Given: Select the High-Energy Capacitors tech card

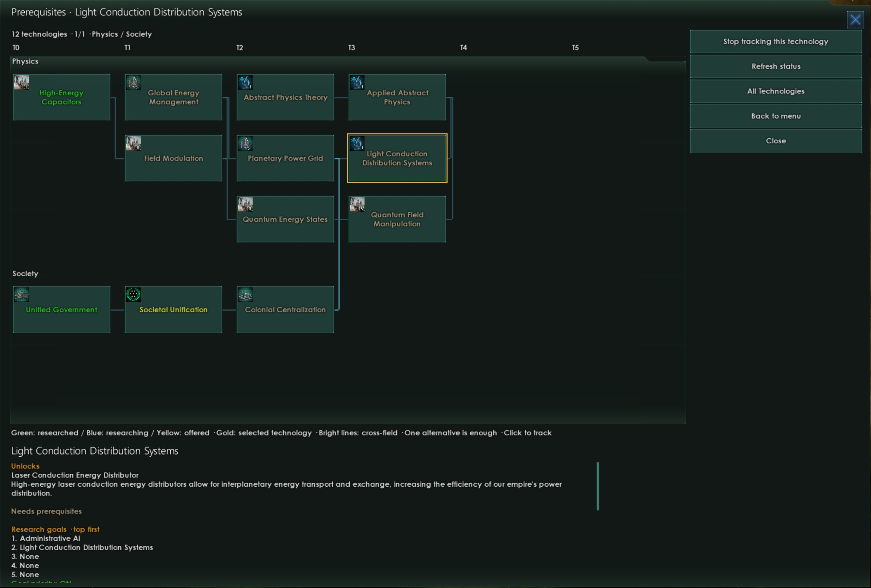Looking at the screenshot, I should [x=61, y=97].
